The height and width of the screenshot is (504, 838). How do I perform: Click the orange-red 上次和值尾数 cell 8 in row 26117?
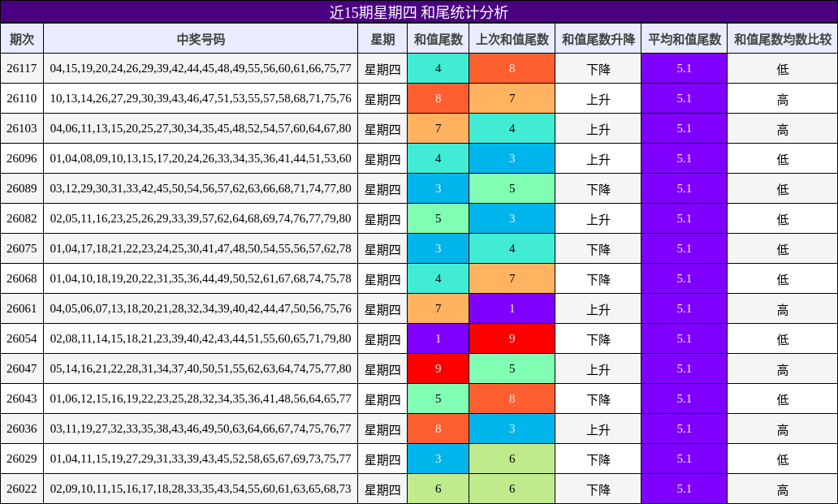click(x=512, y=68)
